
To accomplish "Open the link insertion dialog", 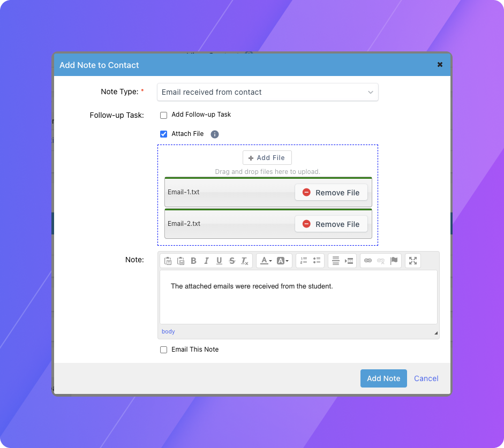I will click(x=368, y=261).
